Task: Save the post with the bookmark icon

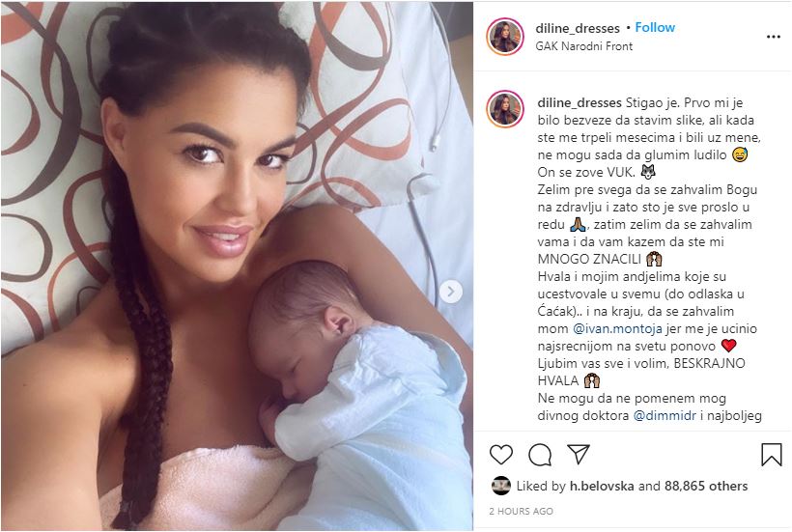Action: pos(772,454)
